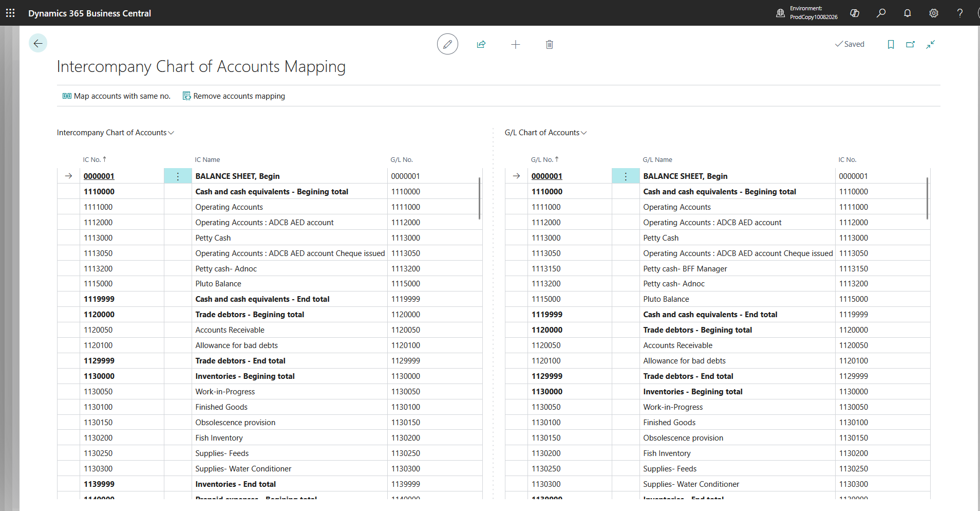Click Map accounts with same no.
Image resolution: width=980 pixels, height=511 pixels.
click(x=117, y=96)
